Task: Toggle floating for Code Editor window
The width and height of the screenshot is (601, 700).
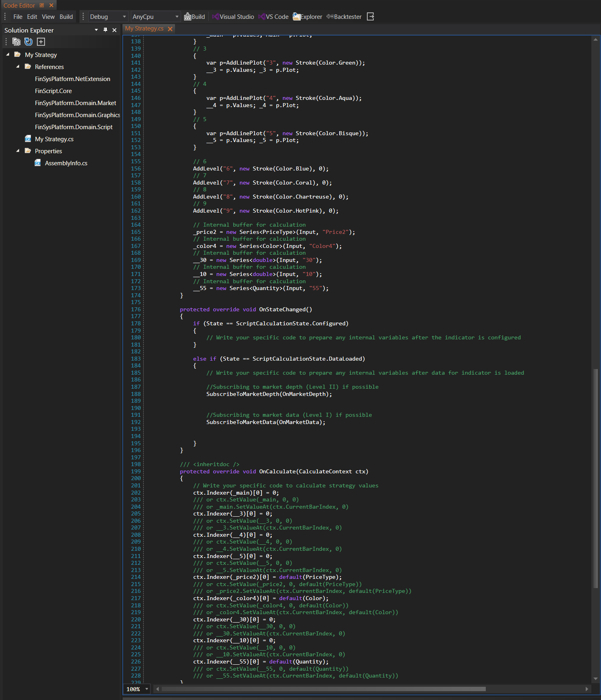Action: click(42, 6)
